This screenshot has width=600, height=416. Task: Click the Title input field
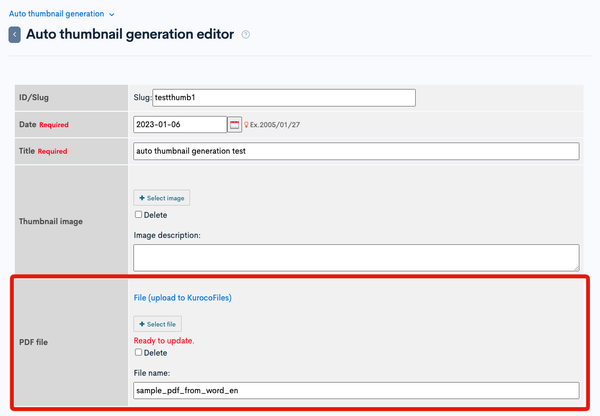tap(356, 151)
